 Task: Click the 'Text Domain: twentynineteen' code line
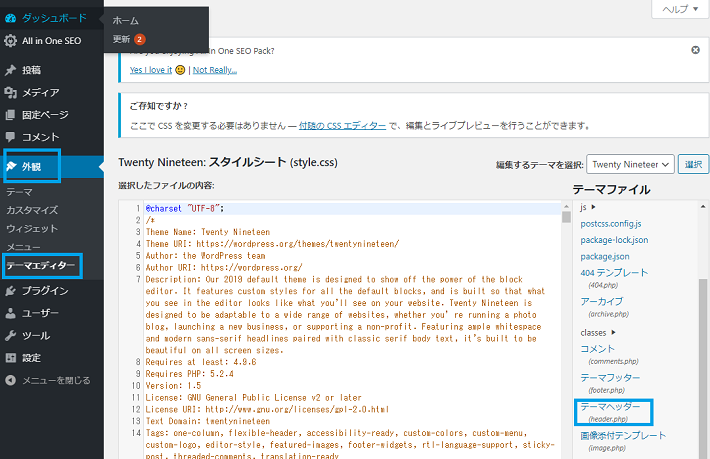[207, 421]
